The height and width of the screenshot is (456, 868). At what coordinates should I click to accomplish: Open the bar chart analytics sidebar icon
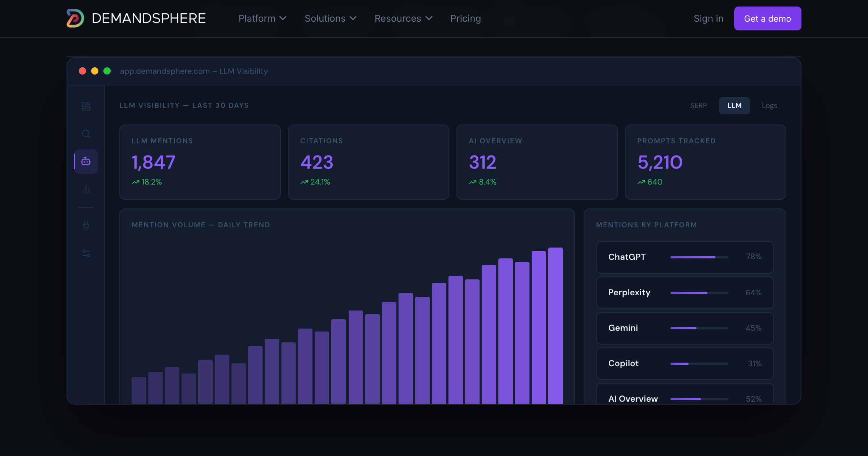pos(86,189)
